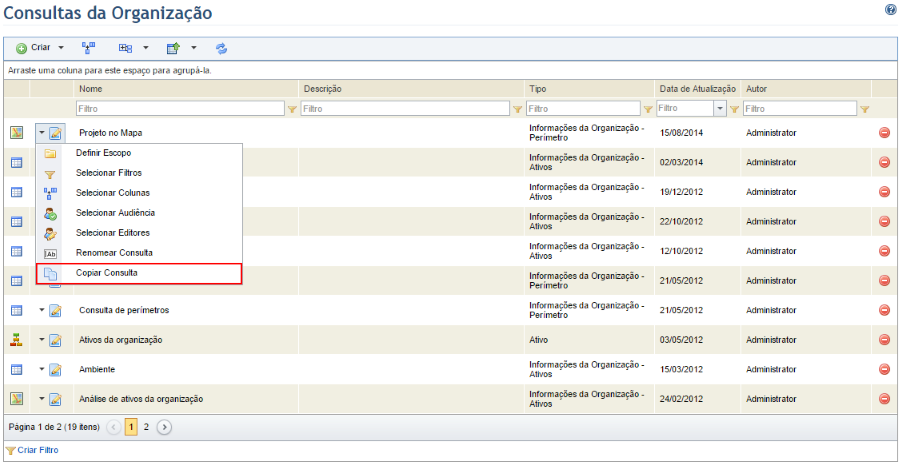Click the map icon of Projeto no Mapa row
Image resolution: width=903 pixels, height=466 pixels.
(17, 132)
